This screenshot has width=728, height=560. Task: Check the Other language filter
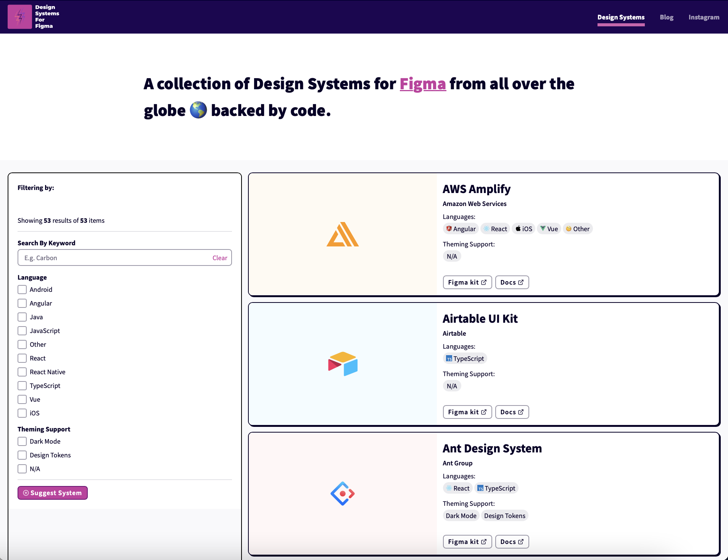point(22,344)
